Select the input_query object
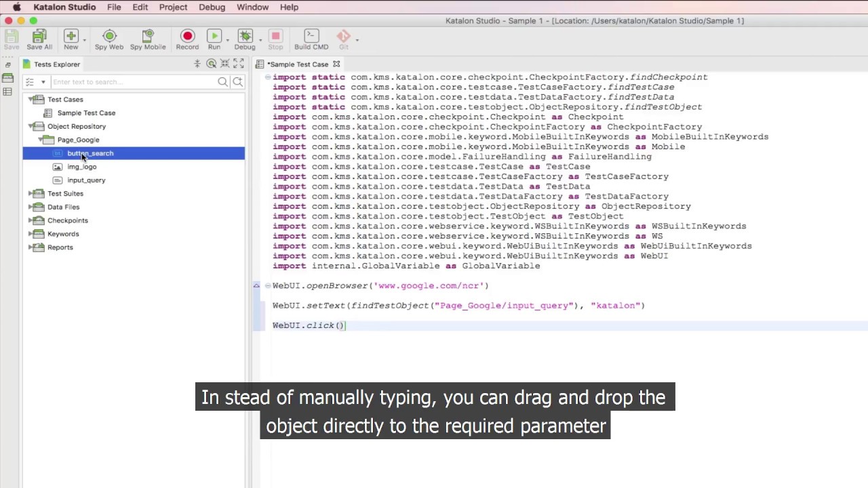 point(86,180)
